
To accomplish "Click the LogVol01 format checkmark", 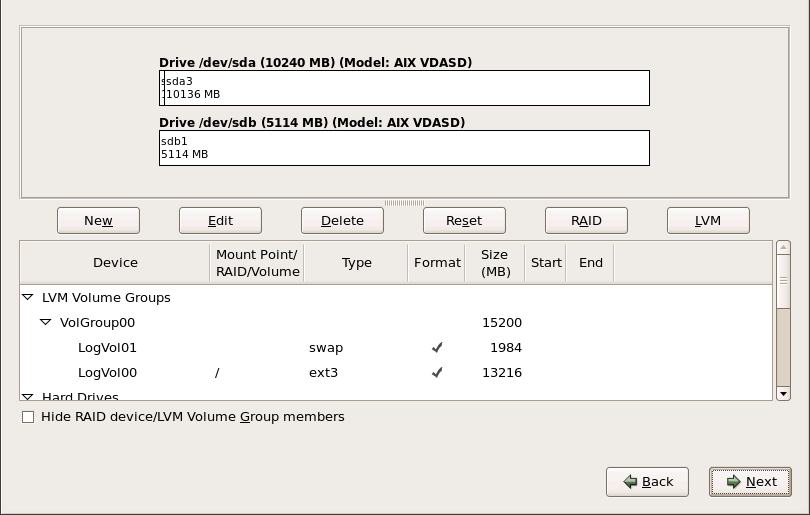I will 437,348.
